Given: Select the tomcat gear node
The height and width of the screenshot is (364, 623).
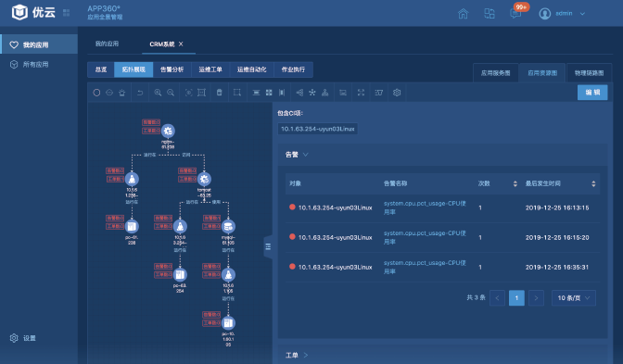Looking at the screenshot, I should [x=204, y=179].
